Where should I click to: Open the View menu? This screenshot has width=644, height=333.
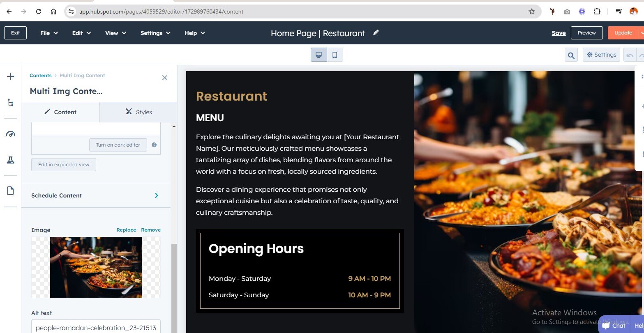pos(115,33)
